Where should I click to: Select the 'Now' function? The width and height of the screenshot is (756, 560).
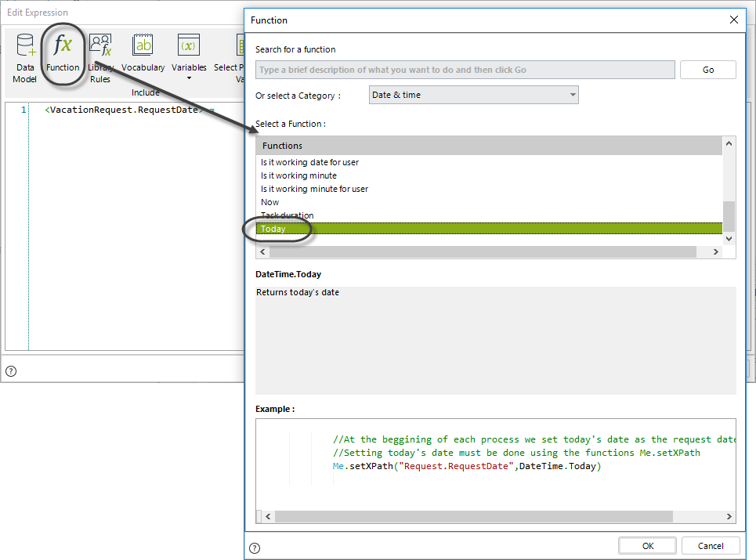(x=489, y=202)
